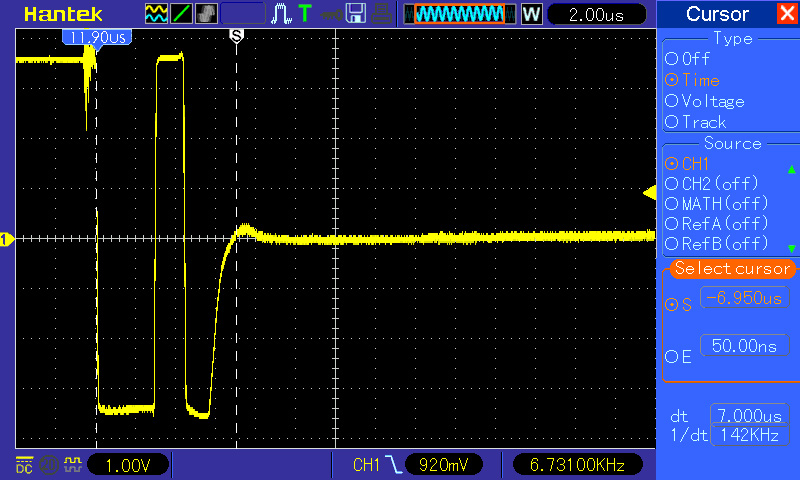
Task: Close the Cursor menu panel
Action: pyautogui.click(x=787, y=14)
